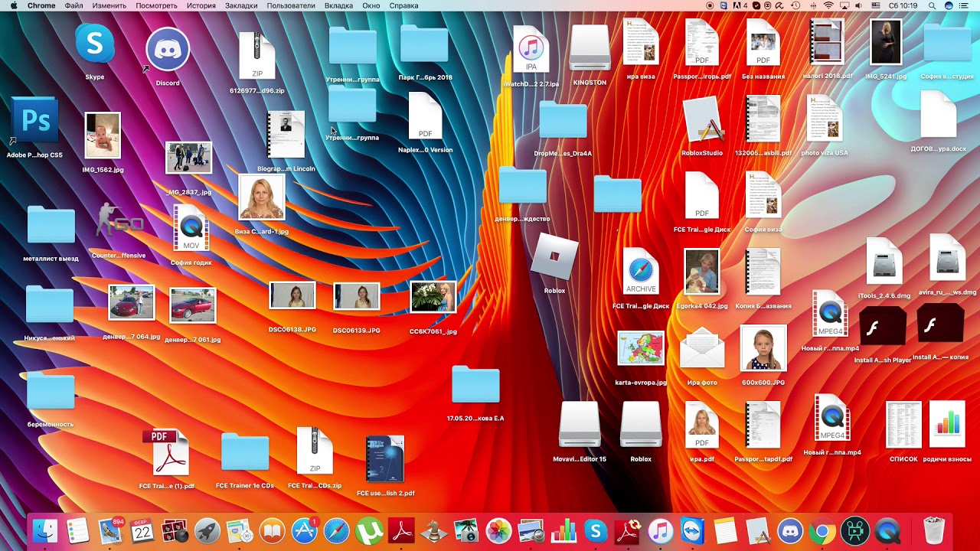Image resolution: width=980 pixels, height=551 pixels.
Task: Open QuickTime Player in the Dock
Action: [887, 530]
